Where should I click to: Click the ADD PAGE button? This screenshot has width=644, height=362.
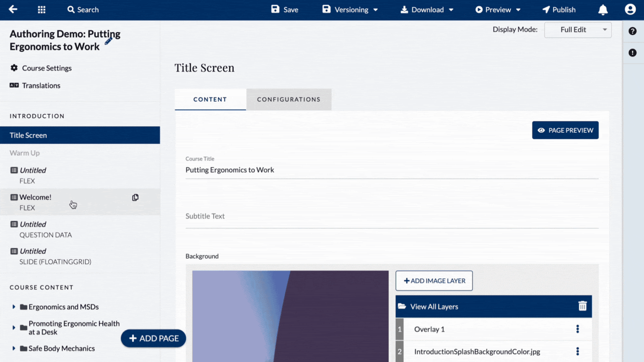tap(153, 339)
